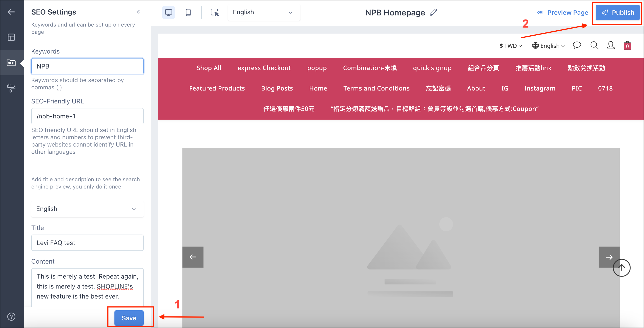Show next slide in the carousel
The height and width of the screenshot is (328, 644).
(609, 257)
